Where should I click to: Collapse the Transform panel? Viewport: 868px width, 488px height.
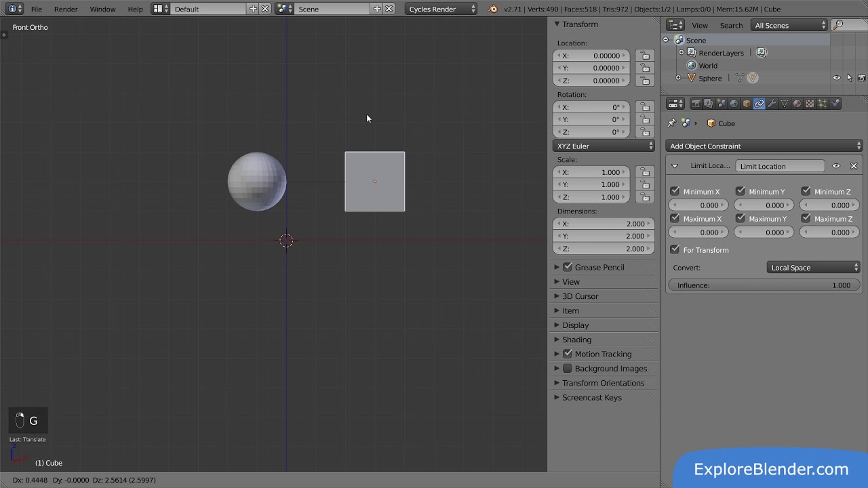click(x=557, y=24)
